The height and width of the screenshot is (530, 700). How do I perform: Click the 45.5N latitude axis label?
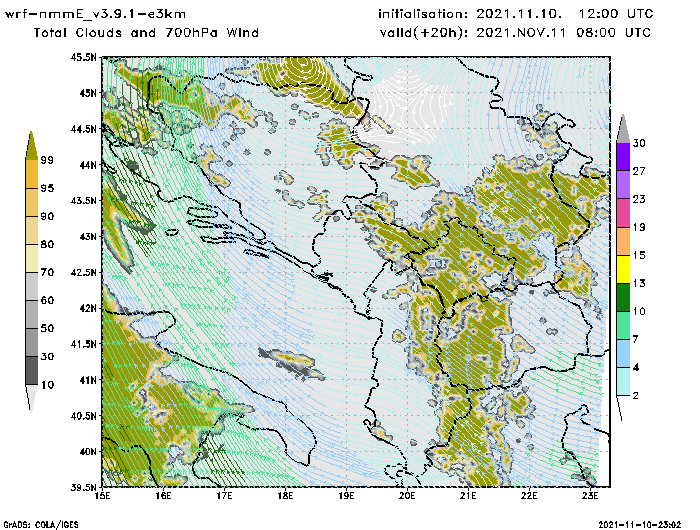(83, 57)
